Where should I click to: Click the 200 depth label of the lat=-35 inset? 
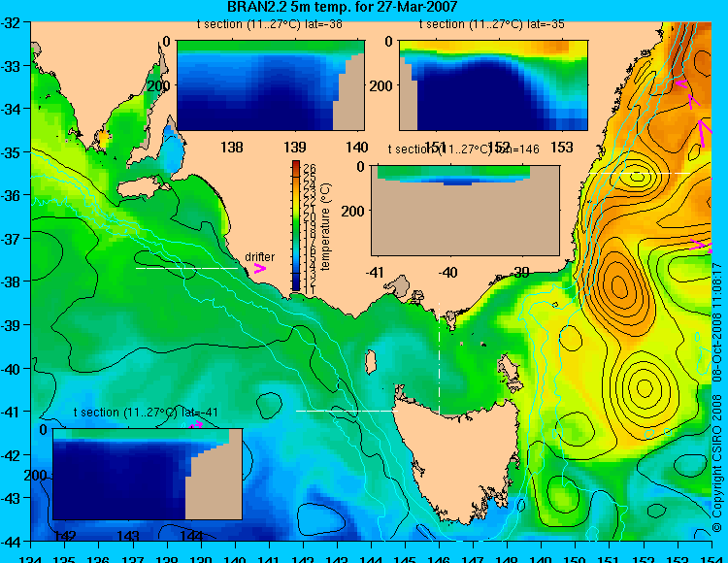pyautogui.click(x=381, y=85)
